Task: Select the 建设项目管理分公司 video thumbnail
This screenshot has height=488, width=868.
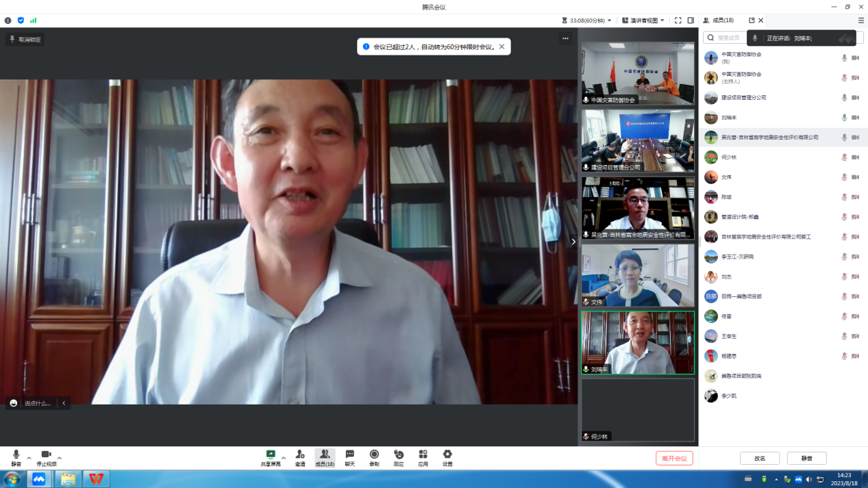Action: point(638,140)
